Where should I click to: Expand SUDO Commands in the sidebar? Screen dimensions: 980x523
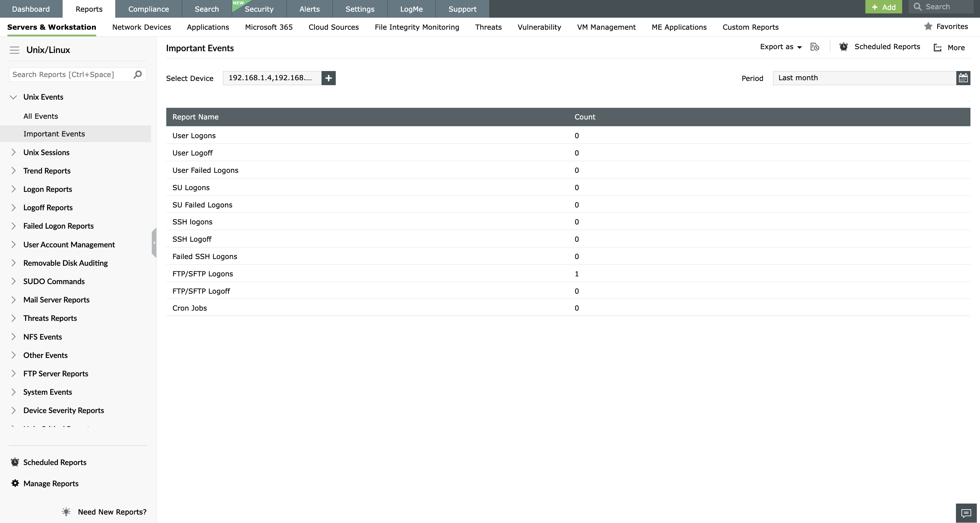[14, 281]
